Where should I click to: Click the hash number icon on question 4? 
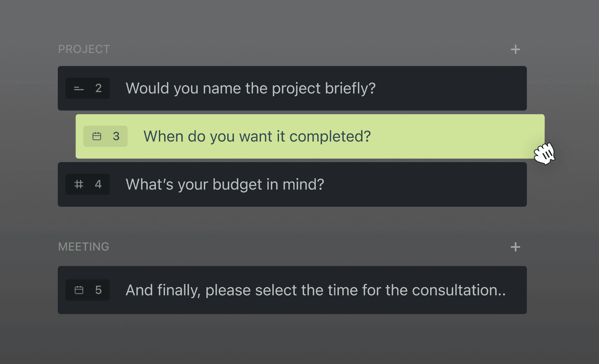tap(79, 184)
